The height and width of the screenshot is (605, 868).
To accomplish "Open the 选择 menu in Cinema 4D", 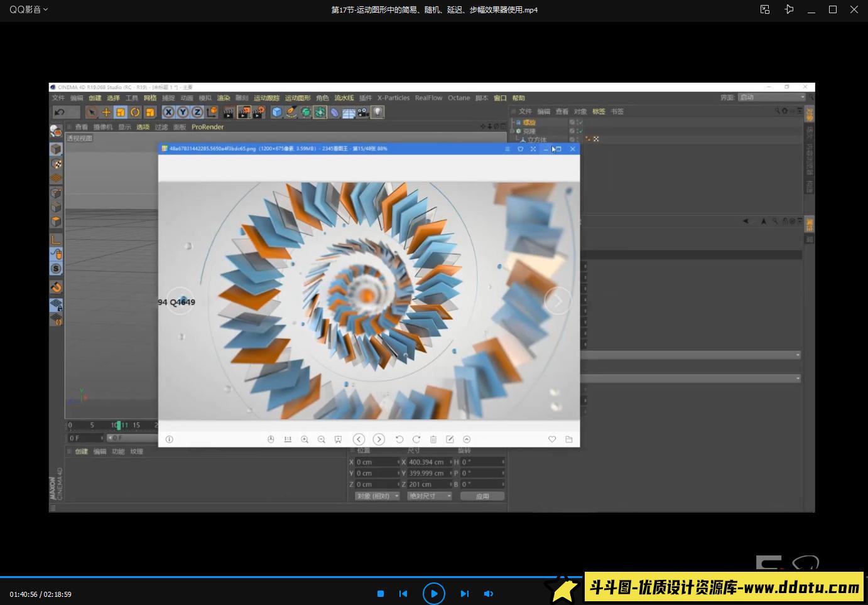I will [113, 98].
